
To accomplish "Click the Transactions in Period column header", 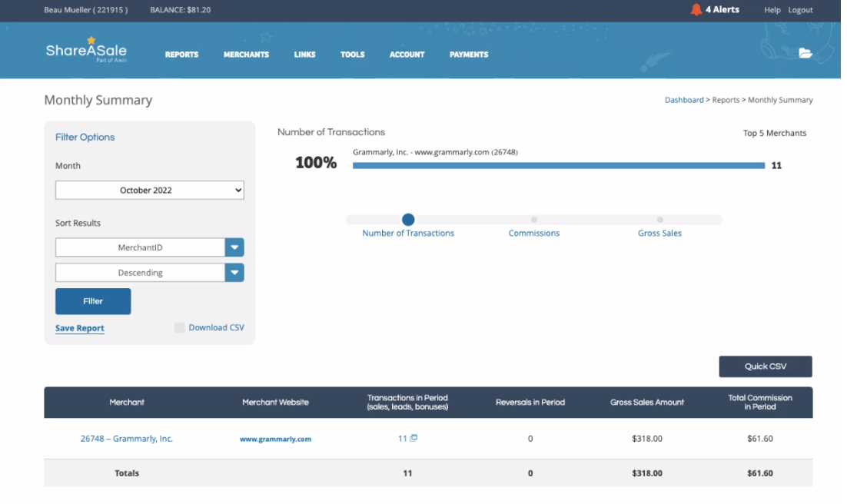I will (407, 403).
